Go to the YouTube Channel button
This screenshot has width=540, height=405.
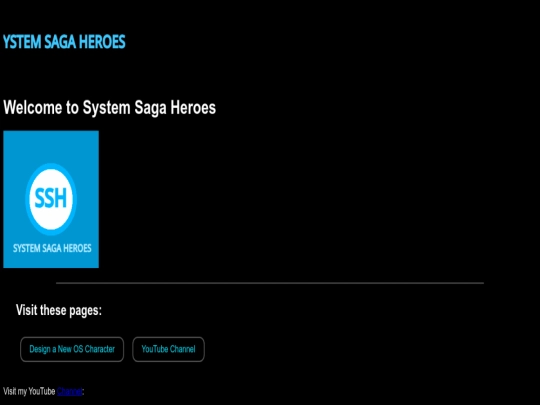coord(168,349)
